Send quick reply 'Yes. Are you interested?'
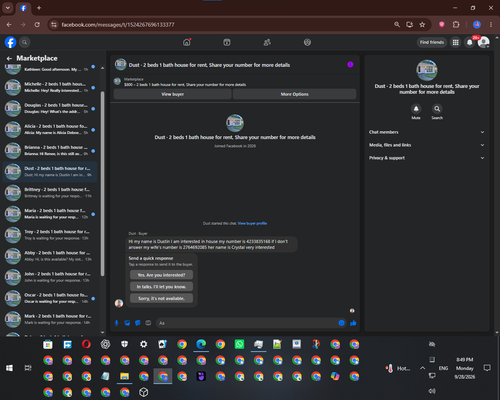The image size is (500, 400). coord(161,275)
